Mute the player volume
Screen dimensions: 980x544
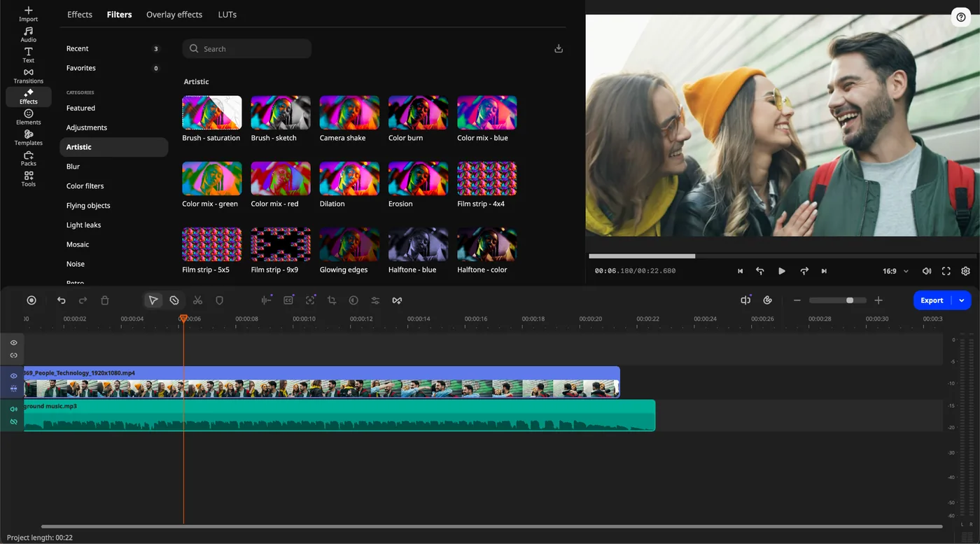click(927, 271)
